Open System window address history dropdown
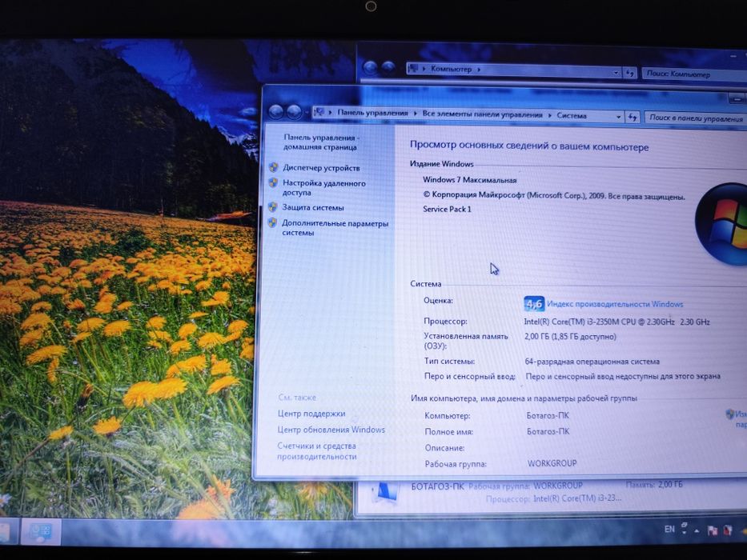 (x=618, y=116)
